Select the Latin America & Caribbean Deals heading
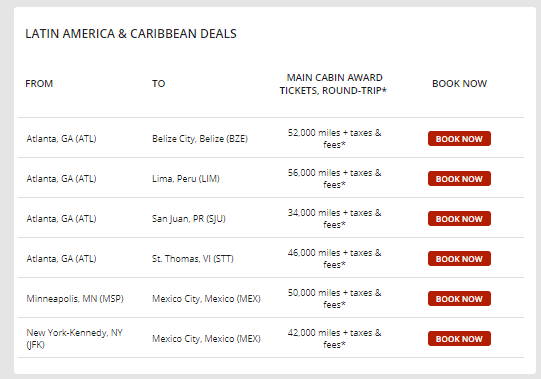This screenshot has width=541, height=379. point(131,33)
